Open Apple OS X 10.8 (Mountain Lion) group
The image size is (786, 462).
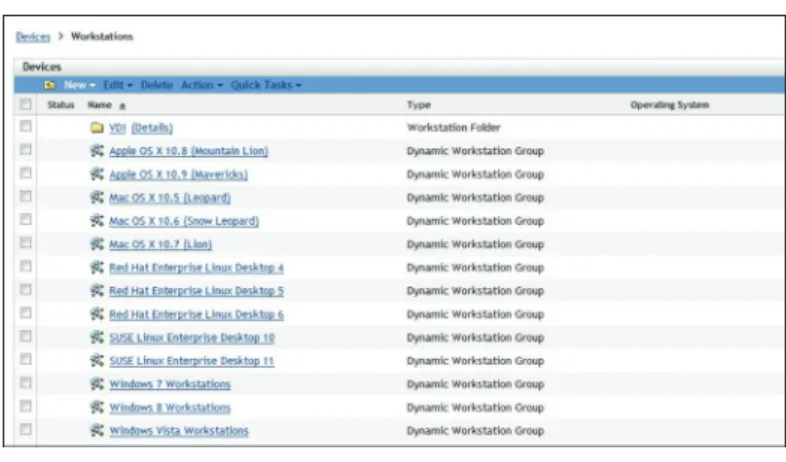(x=188, y=151)
